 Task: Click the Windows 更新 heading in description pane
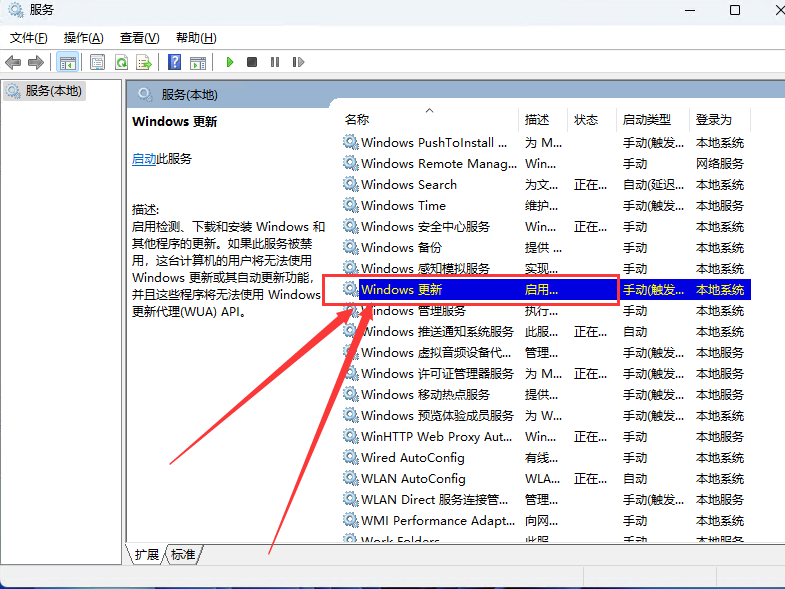pyautogui.click(x=174, y=122)
